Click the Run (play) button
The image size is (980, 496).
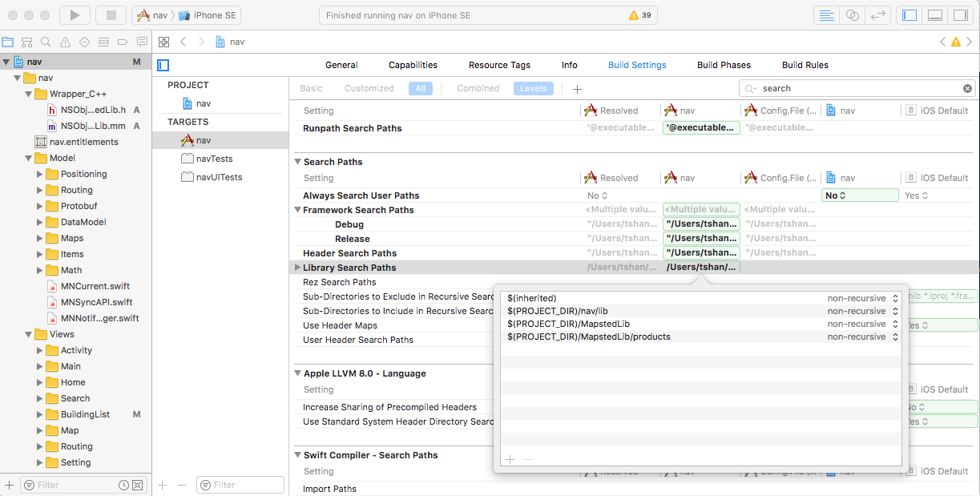click(x=75, y=15)
